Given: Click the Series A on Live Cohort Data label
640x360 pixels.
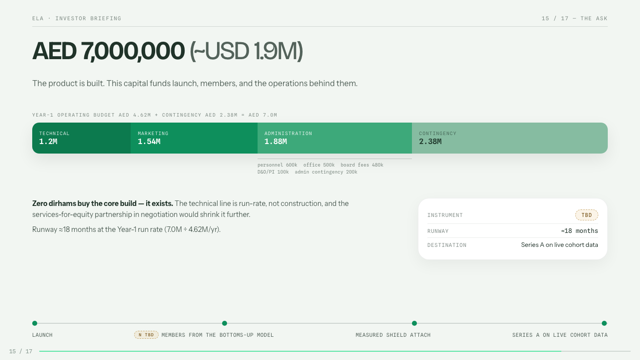Looking at the screenshot, I should point(560,335).
